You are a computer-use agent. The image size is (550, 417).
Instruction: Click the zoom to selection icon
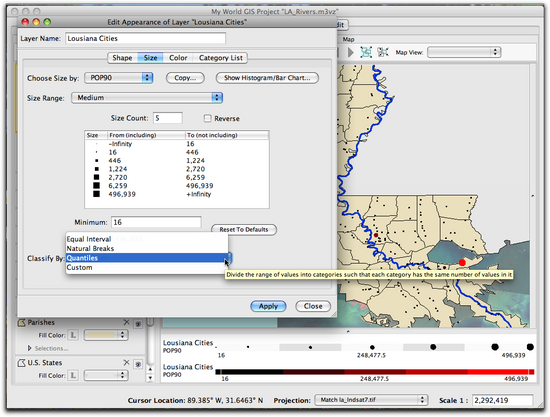coord(383,53)
